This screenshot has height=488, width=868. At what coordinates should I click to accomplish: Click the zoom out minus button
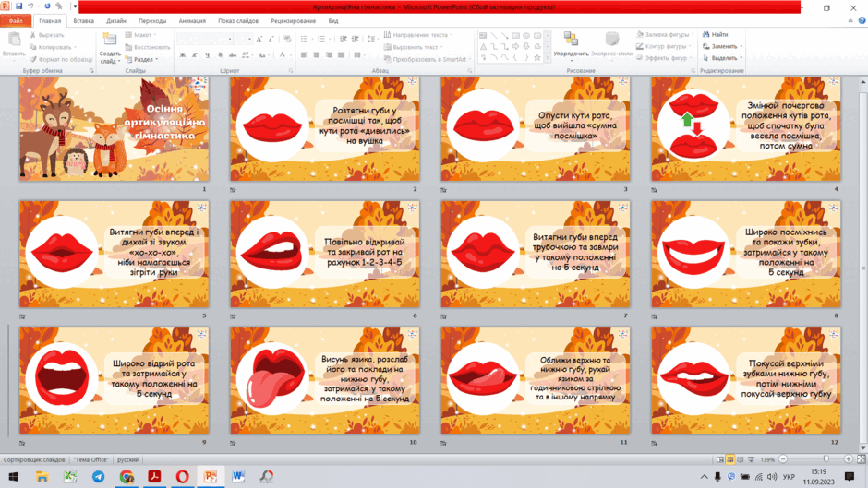783,459
